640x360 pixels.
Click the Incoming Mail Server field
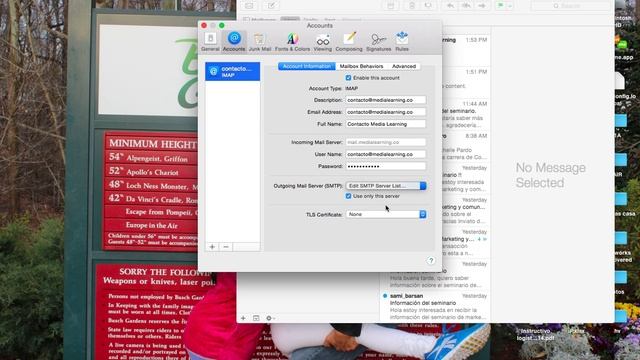(x=386, y=142)
